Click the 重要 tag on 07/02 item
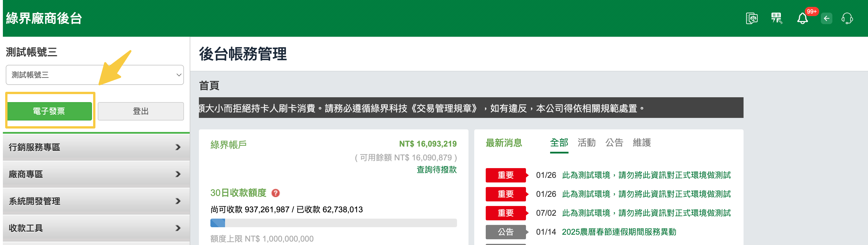Screen dimensions: 868x245 click(506, 213)
